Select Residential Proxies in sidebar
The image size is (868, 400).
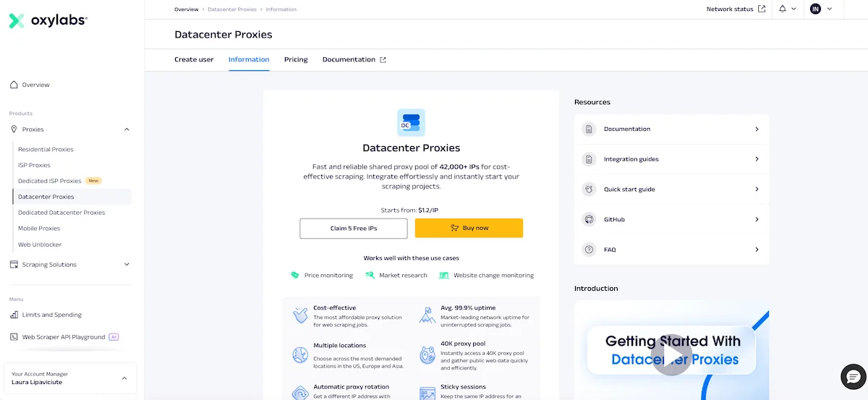46,150
